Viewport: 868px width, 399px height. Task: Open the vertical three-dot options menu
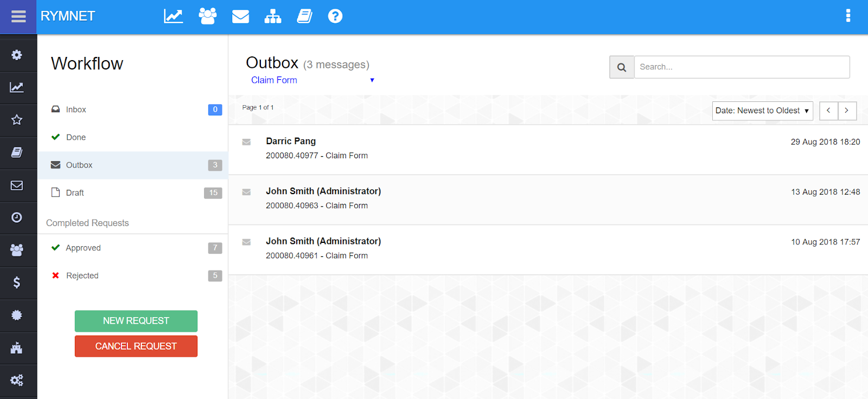pyautogui.click(x=848, y=16)
